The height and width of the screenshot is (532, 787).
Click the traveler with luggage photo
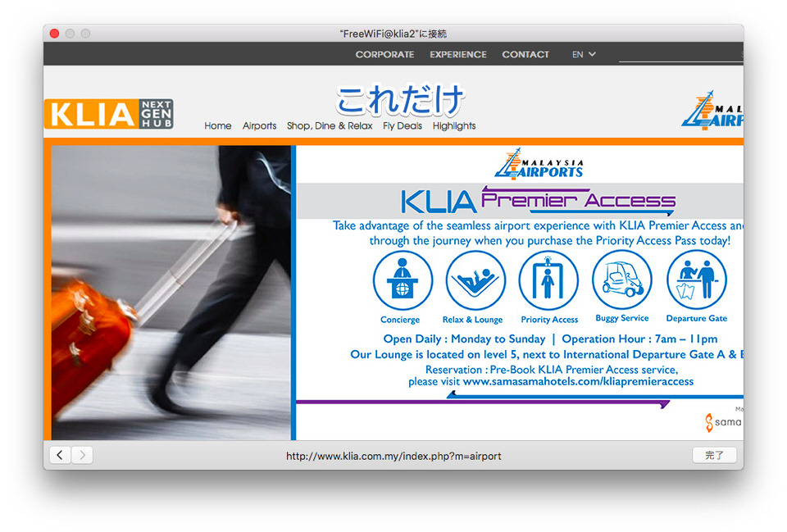click(171, 293)
